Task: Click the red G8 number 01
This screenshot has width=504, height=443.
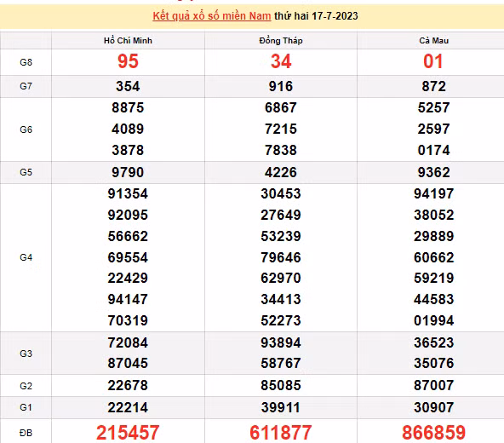Action: pyautogui.click(x=433, y=61)
